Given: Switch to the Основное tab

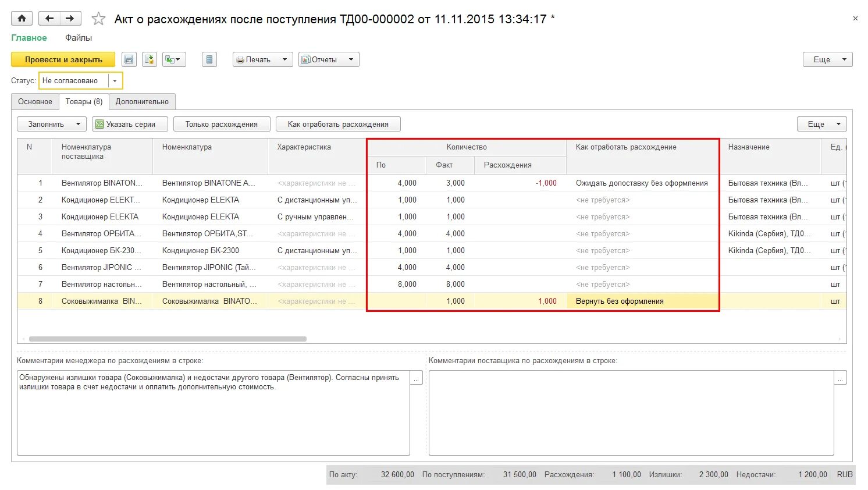Looking at the screenshot, I should point(35,101).
